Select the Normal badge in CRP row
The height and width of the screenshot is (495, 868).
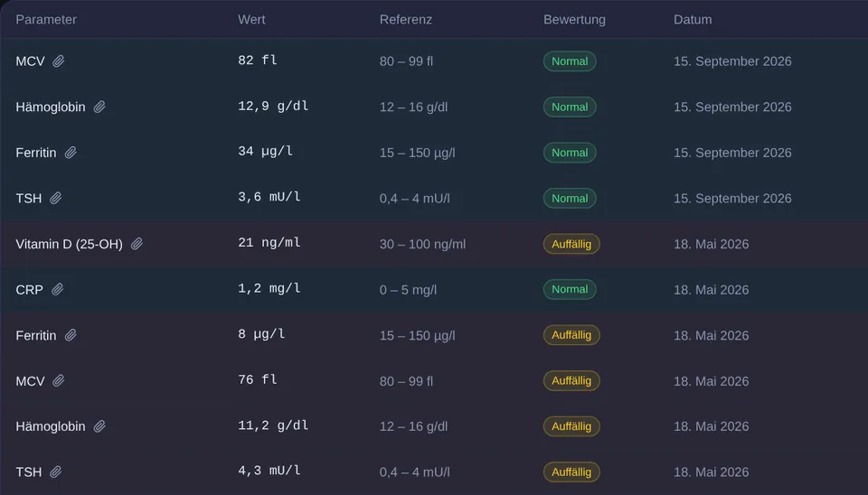[x=570, y=289]
